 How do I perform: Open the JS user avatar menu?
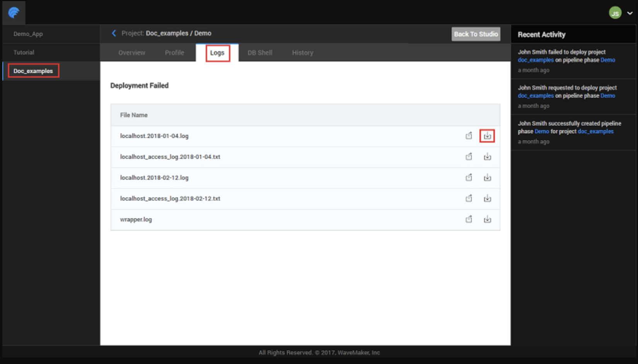[x=615, y=13]
